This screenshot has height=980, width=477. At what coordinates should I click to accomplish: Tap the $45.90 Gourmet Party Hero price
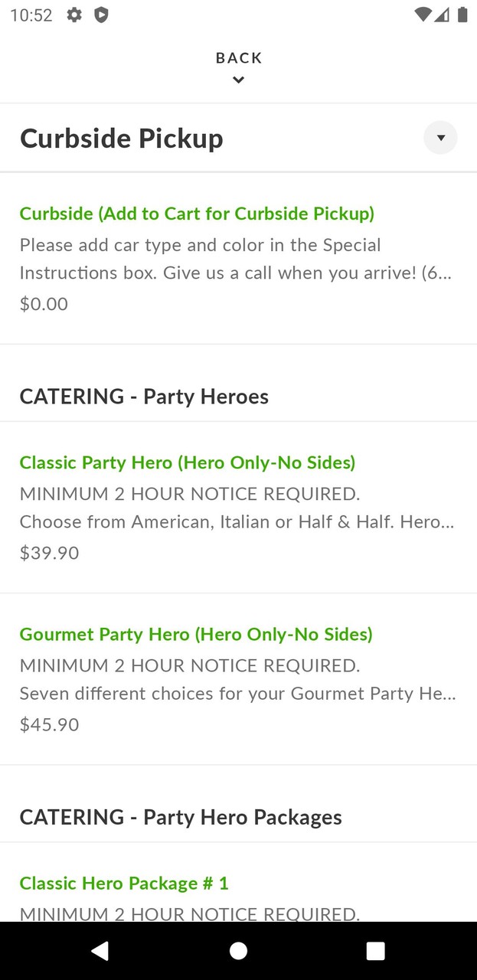(x=49, y=724)
